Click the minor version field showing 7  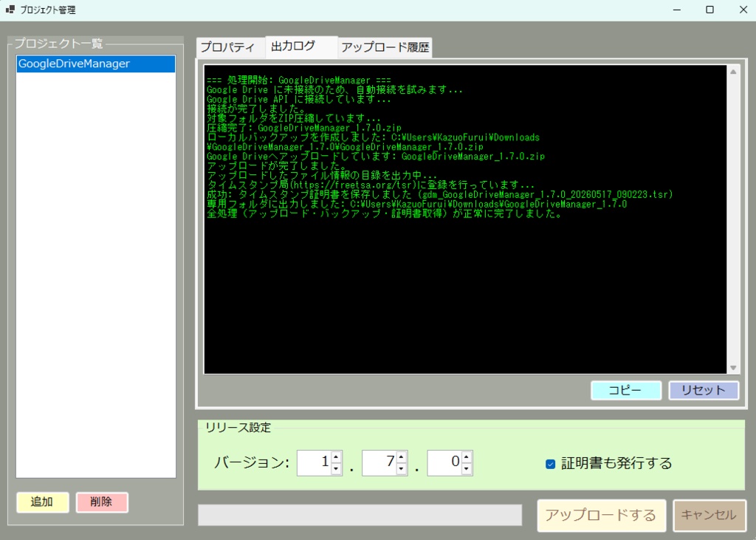click(379, 462)
